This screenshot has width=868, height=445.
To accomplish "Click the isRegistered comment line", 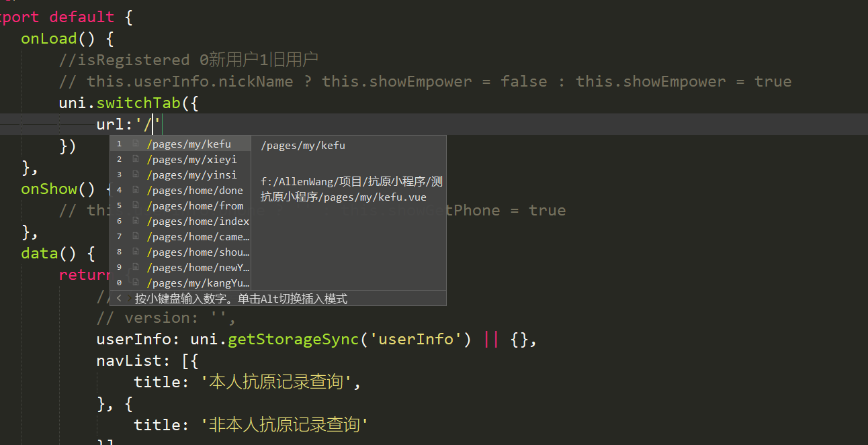I will point(189,60).
